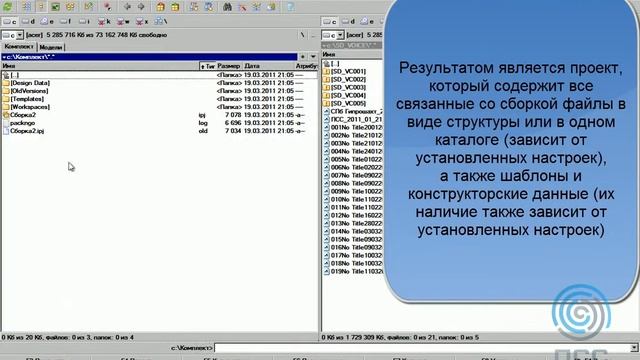
Task: Select the packngo log file
Action: tap(159, 123)
